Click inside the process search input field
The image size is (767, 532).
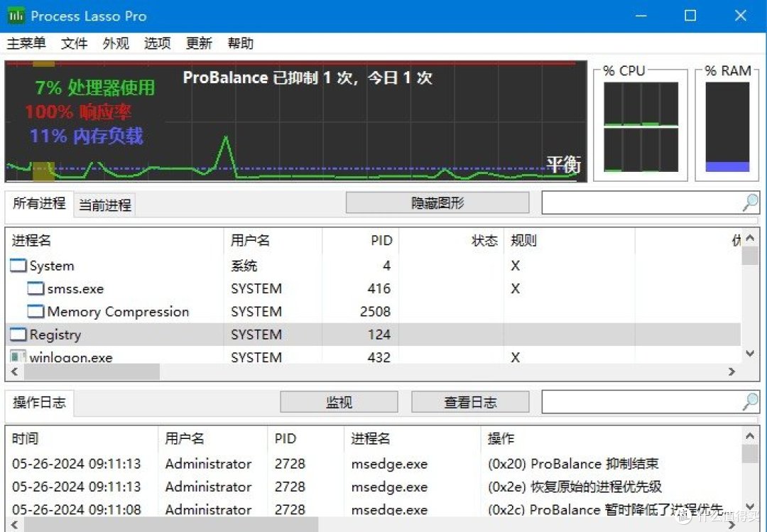coord(639,202)
